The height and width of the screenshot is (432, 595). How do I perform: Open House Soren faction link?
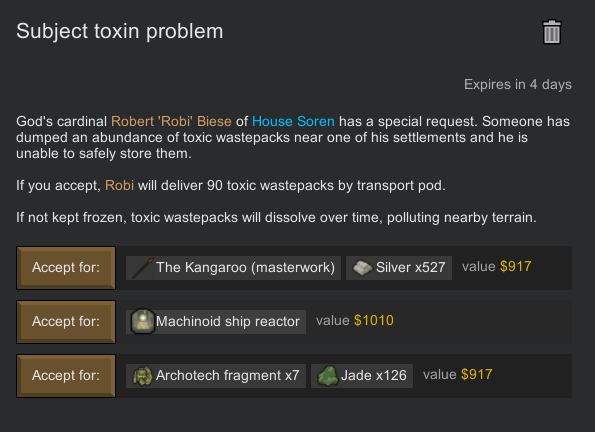[x=293, y=121]
